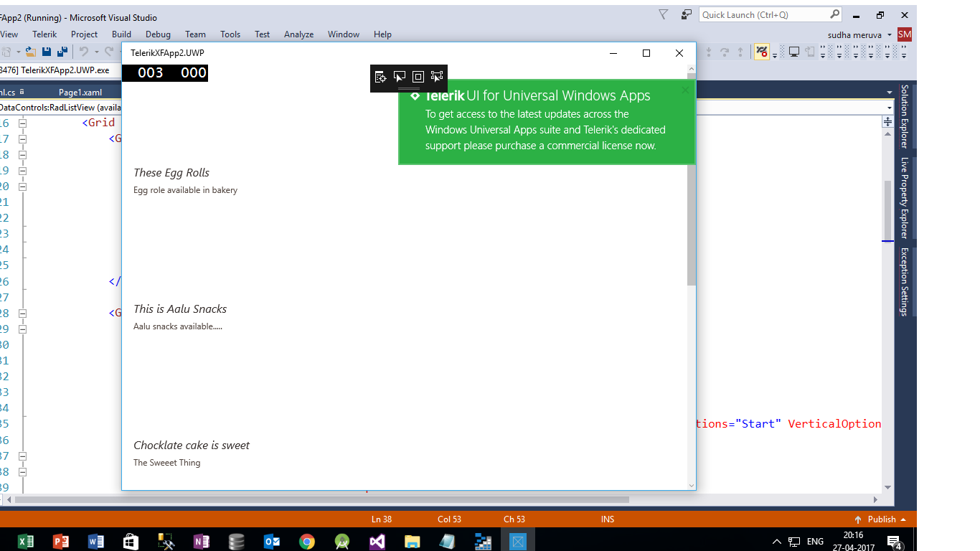Image resolution: width=980 pixels, height=551 pixels.
Task: Open the Action Center notifications icon
Action: tap(894, 542)
